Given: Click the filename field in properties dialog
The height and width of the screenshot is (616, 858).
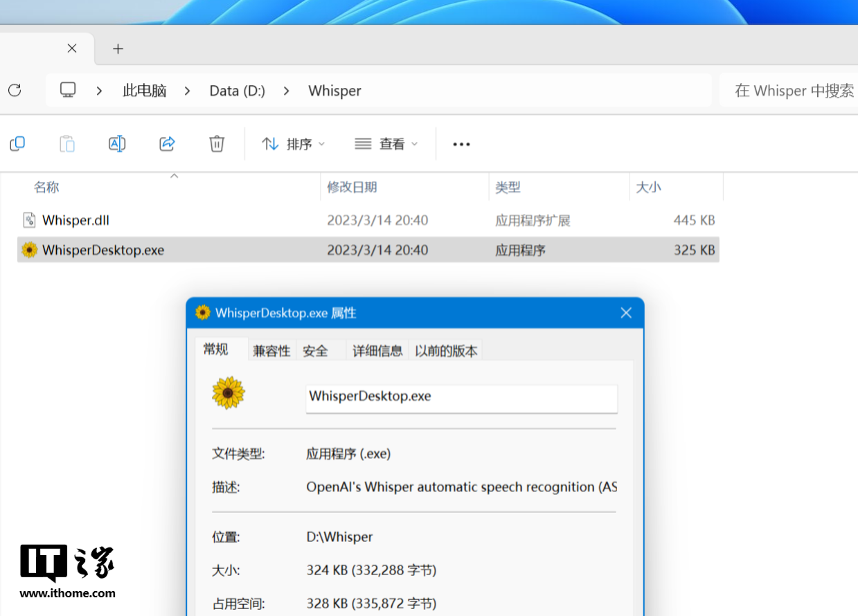Looking at the screenshot, I should (461, 397).
